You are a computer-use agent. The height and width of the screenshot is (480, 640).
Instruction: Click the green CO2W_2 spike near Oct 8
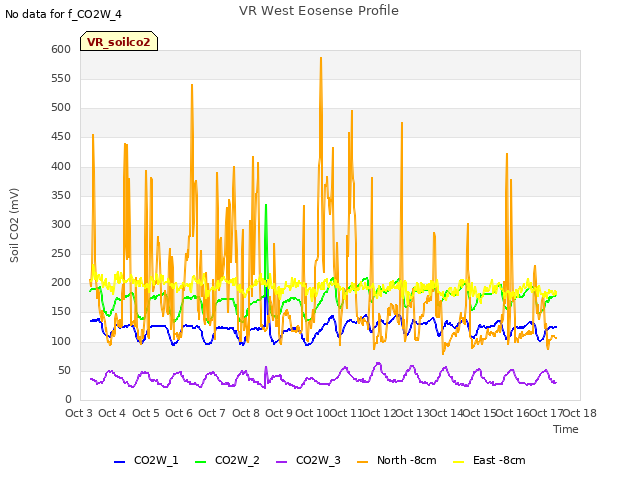[x=266, y=206]
